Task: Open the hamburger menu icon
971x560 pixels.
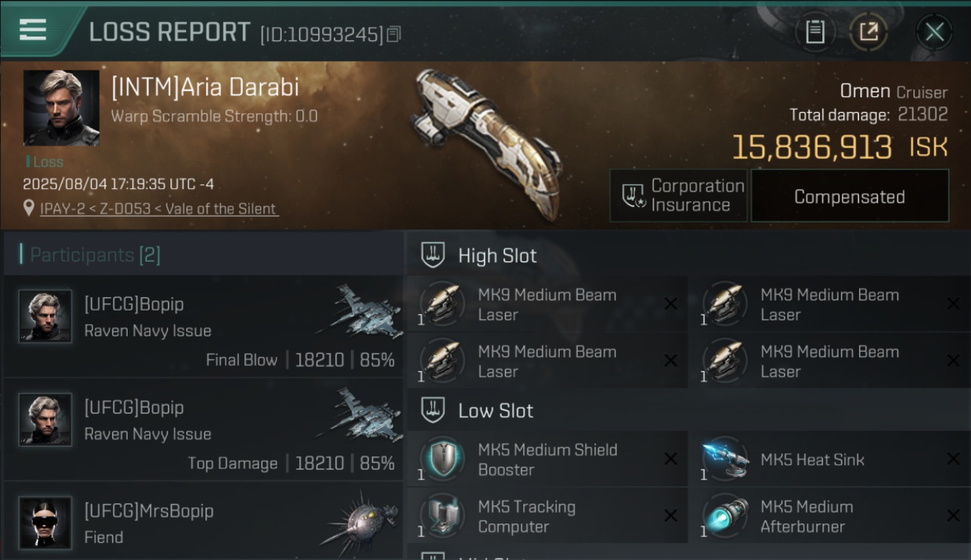Action: [32, 30]
